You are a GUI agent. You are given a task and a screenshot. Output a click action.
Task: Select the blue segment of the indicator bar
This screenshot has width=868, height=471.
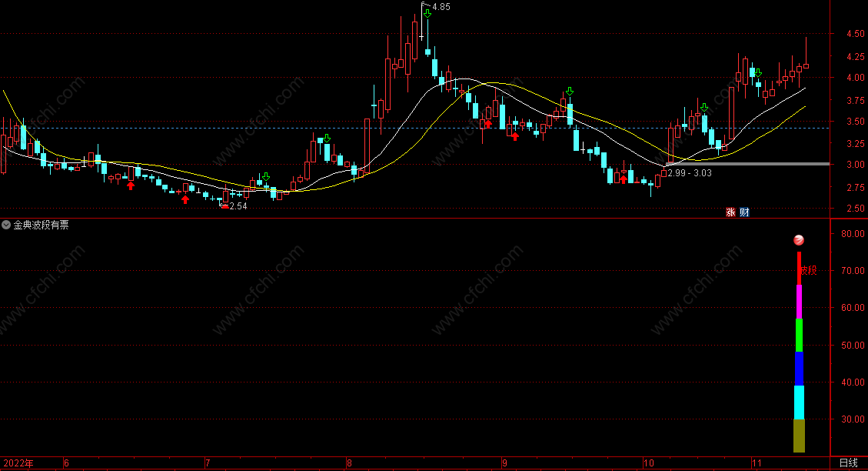[799, 369]
